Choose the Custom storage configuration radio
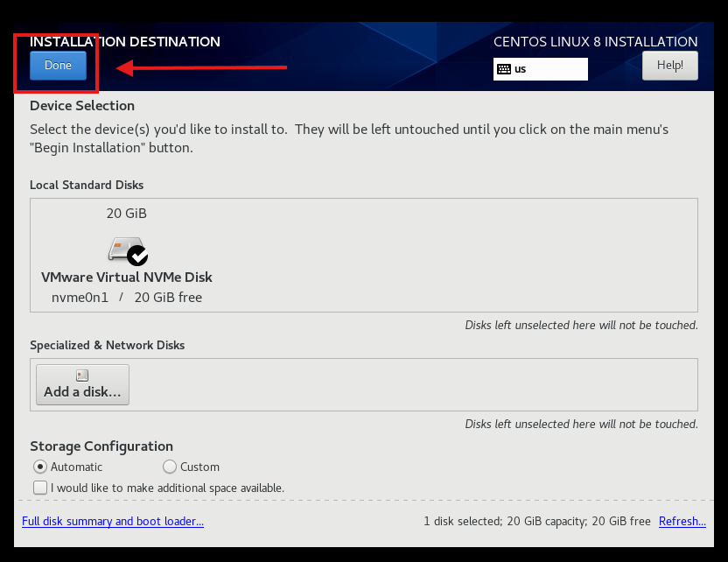This screenshot has height=562, width=728. [x=170, y=467]
